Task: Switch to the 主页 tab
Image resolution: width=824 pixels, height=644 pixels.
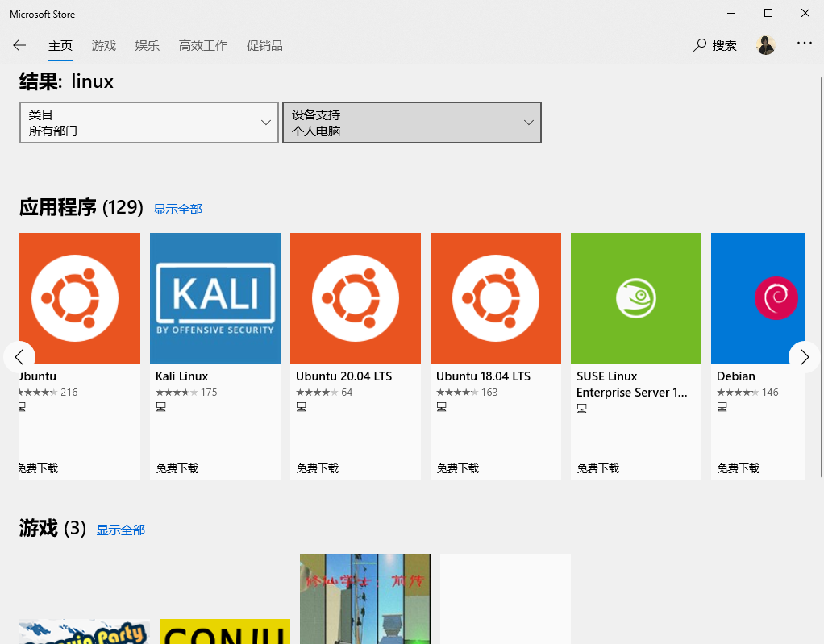Action: click(x=60, y=46)
